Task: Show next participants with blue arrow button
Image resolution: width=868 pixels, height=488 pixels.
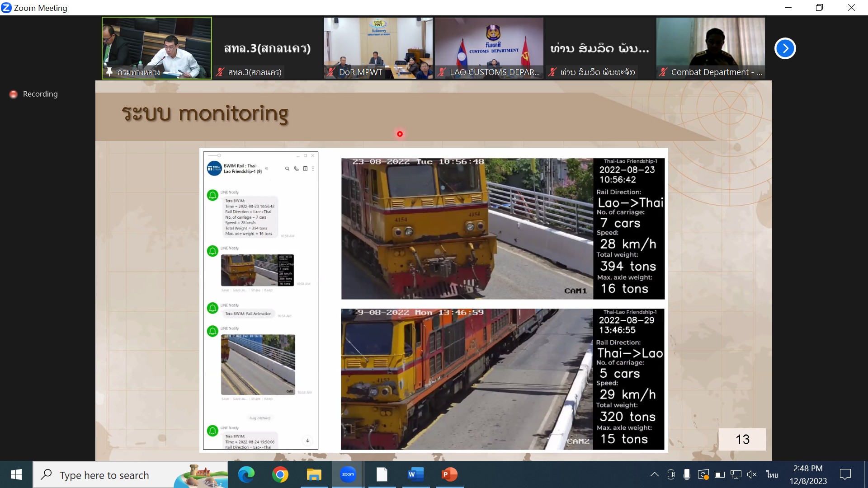Action: [785, 48]
